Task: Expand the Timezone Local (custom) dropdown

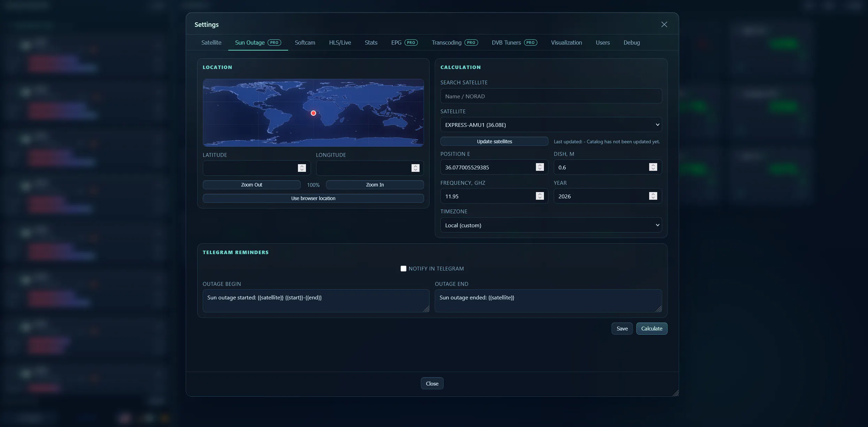Action: (x=551, y=225)
